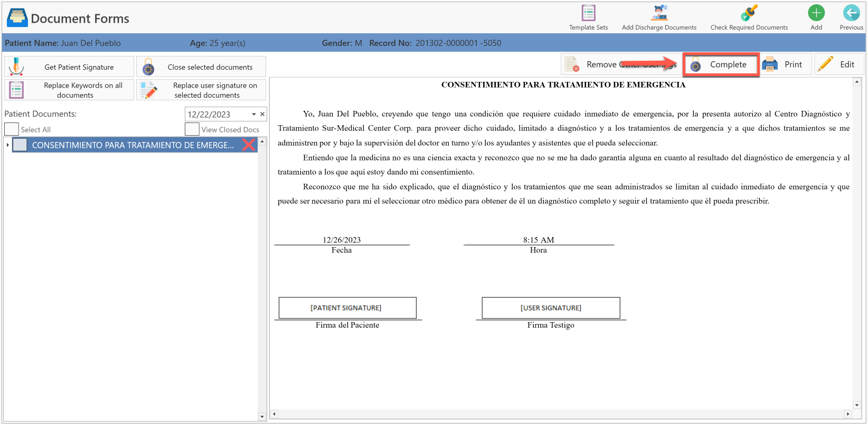Click the date 12/26/2023 above Fecha
Viewport: 868px width, 424px height.
click(x=342, y=240)
